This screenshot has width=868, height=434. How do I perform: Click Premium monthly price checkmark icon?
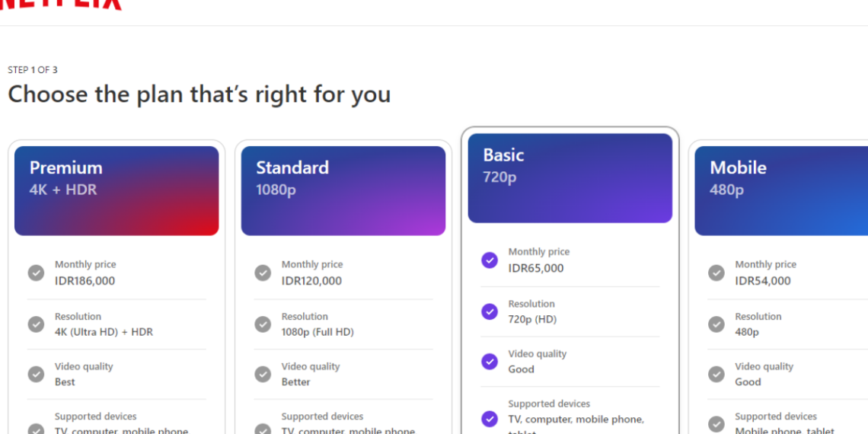coord(36,273)
